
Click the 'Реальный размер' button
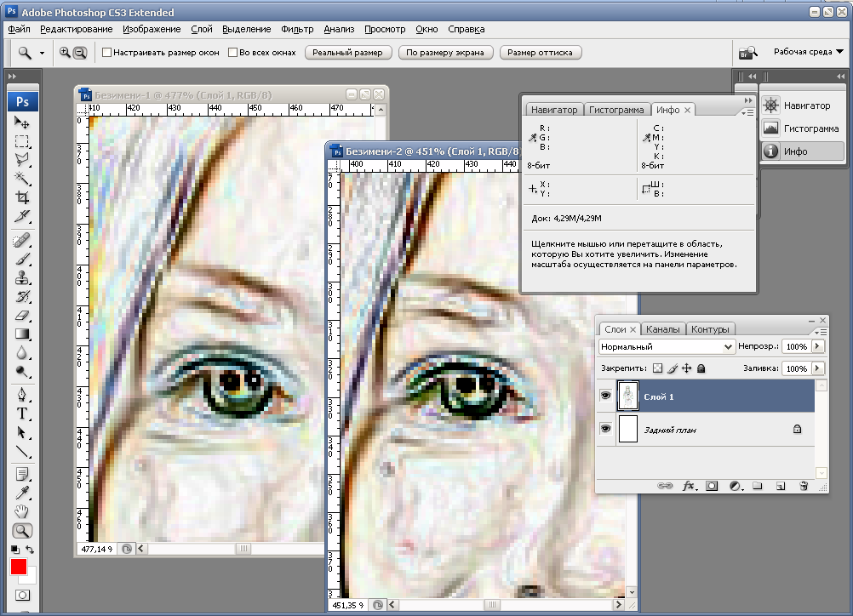[347, 53]
